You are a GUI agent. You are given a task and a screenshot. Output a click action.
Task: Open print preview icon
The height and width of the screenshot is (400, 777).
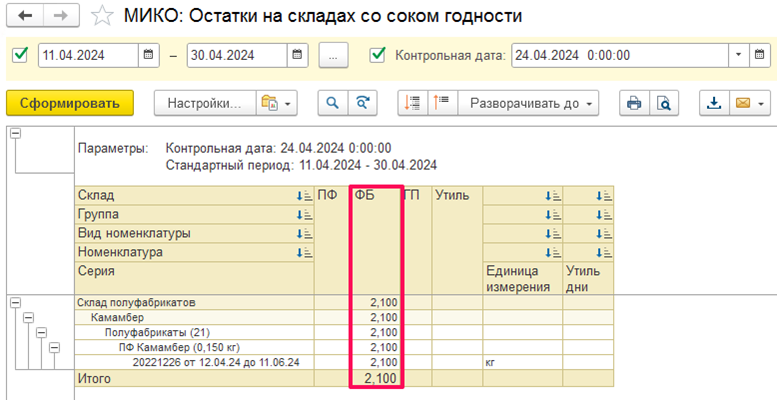click(x=664, y=103)
